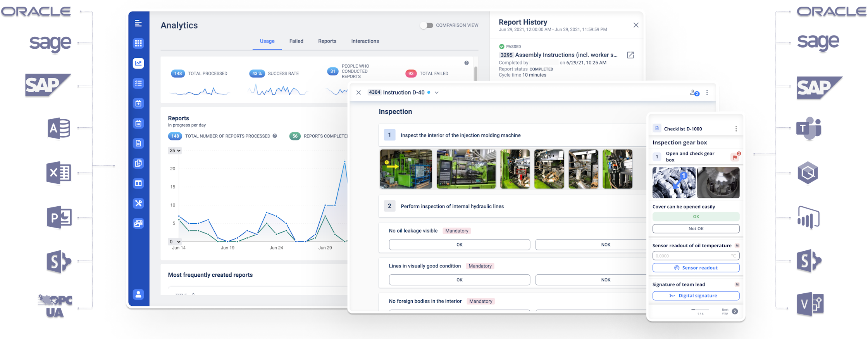Click the Sensor readout button
Image resolution: width=868 pixels, height=339 pixels.
click(696, 268)
